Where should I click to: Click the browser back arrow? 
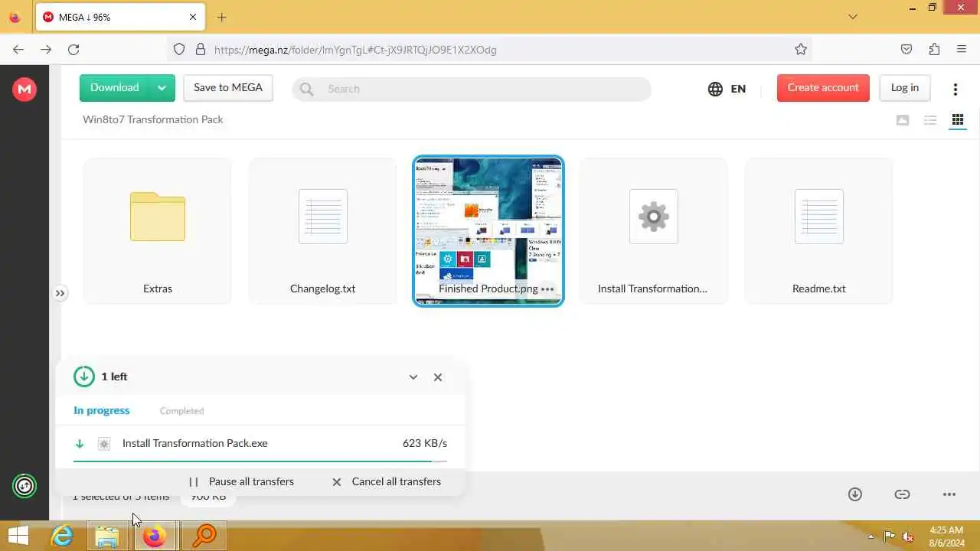coord(18,50)
